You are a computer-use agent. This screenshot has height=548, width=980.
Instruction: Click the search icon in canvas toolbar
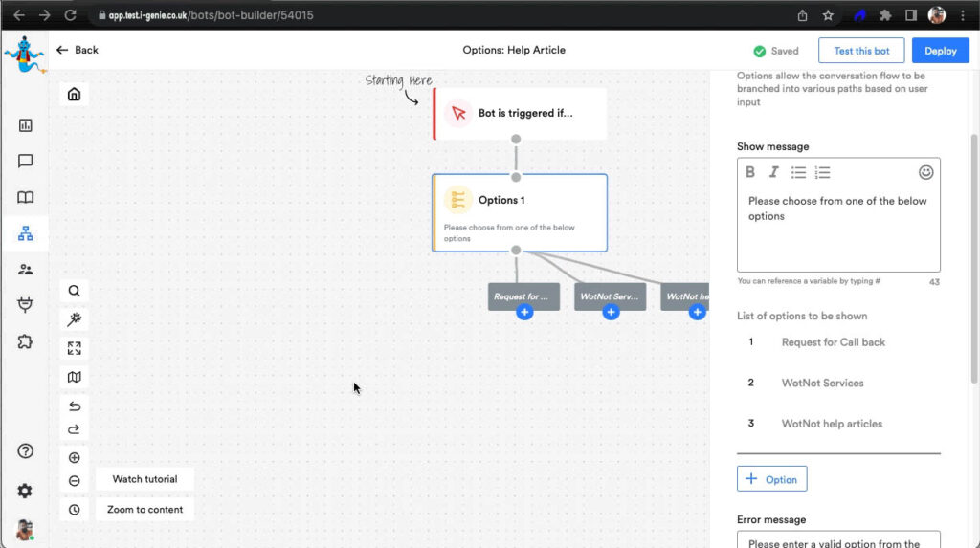(75, 291)
